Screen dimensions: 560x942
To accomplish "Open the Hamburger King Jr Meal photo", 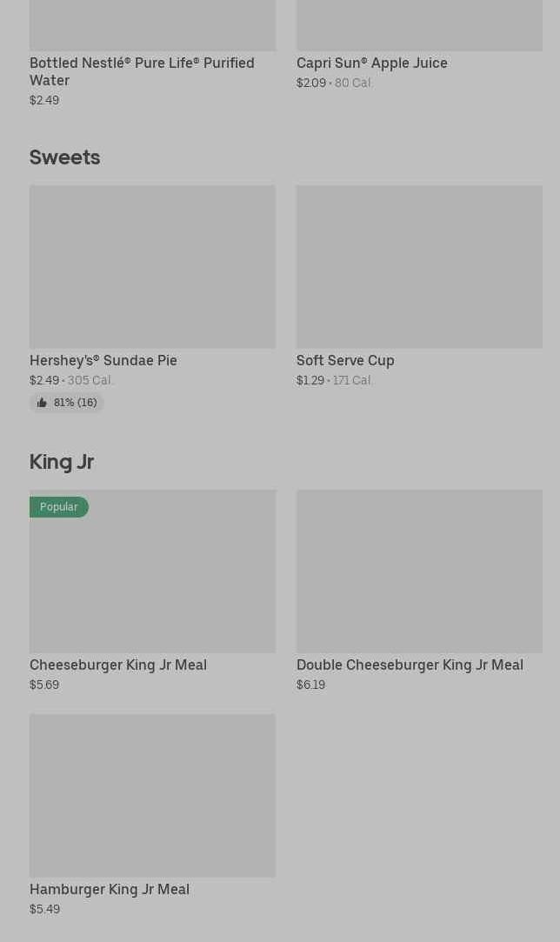I will pyautogui.click(x=152, y=795).
